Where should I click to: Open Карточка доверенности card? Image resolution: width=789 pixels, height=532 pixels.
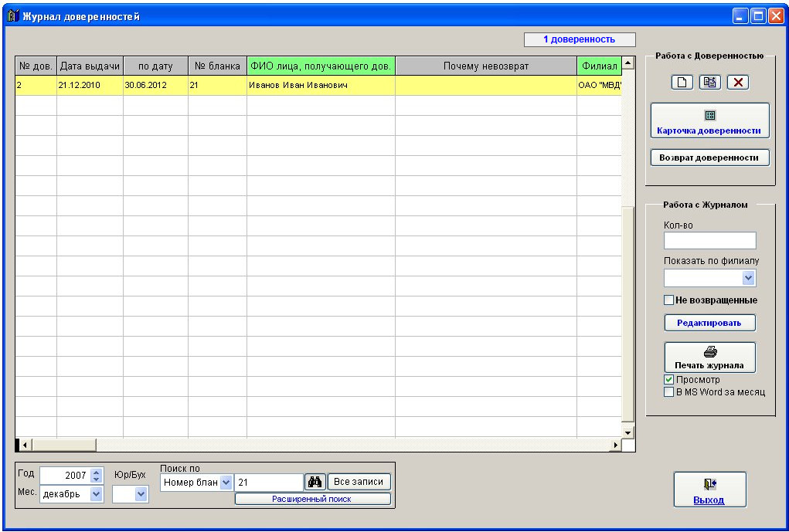pos(709,120)
